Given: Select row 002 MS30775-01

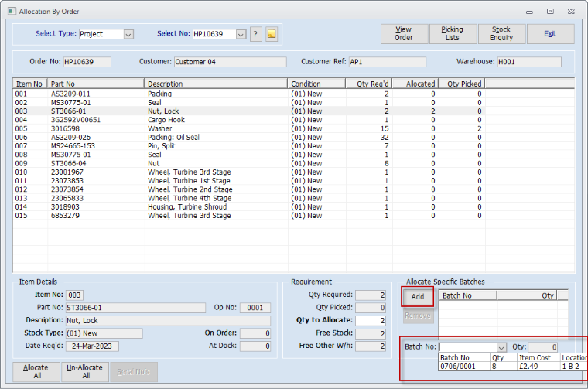Looking at the screenshot, I should (x=248, y=102).
